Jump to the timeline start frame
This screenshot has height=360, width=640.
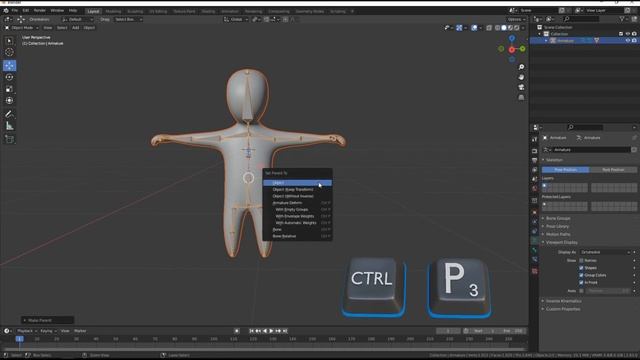click(251, 331)
